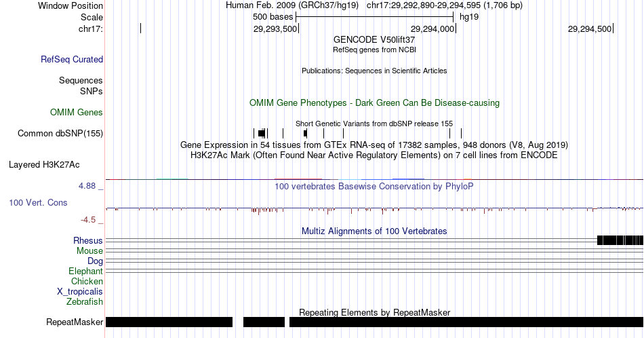644x338 pixels.
Task: Click Multiz Alignments of 100 Vertebrates title
Action: 374,231
